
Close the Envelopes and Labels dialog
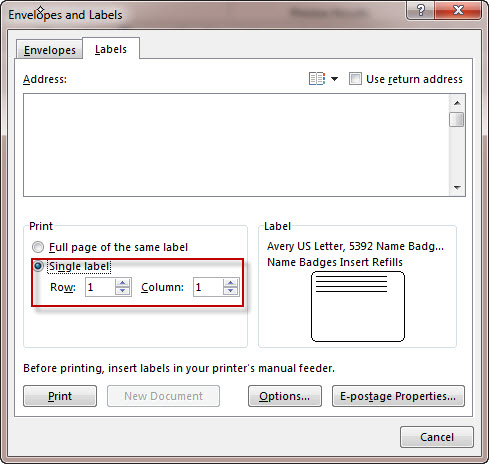click(458, 10)
